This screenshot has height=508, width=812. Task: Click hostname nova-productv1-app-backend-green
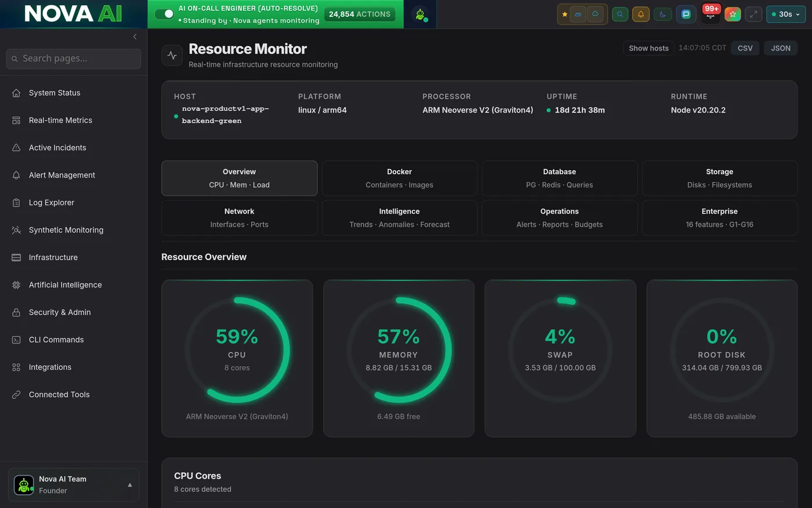click(225, 115)
